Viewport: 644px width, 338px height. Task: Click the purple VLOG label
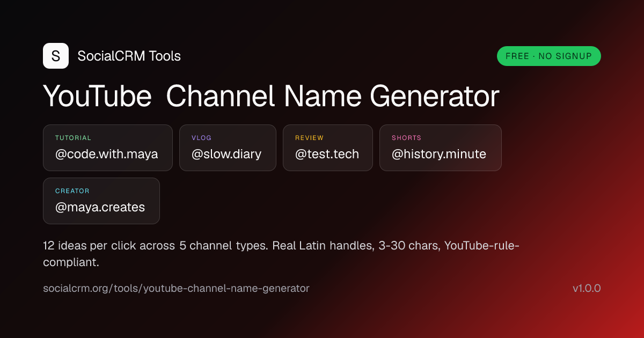pyautogui.click(x=202, y=138)
